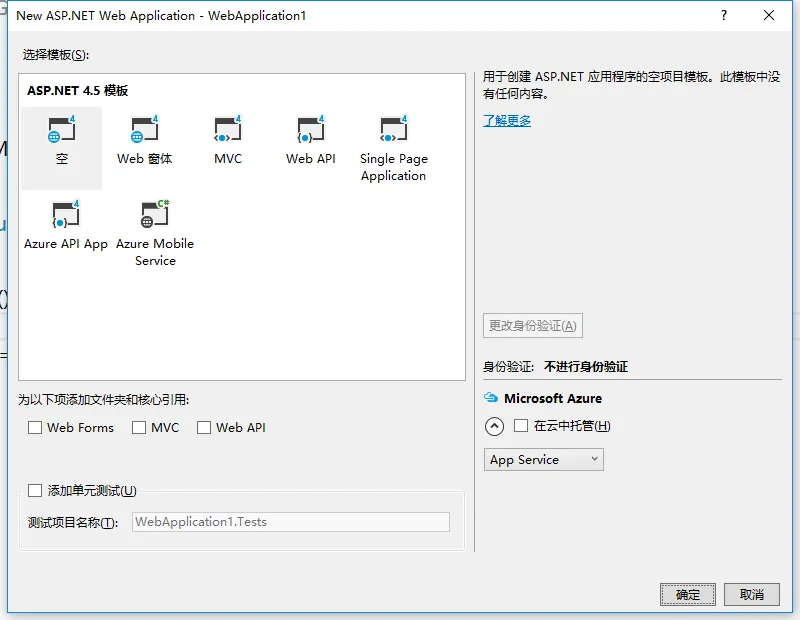
Task: Cancel with the 取消 button
Action: coord(752,594)
